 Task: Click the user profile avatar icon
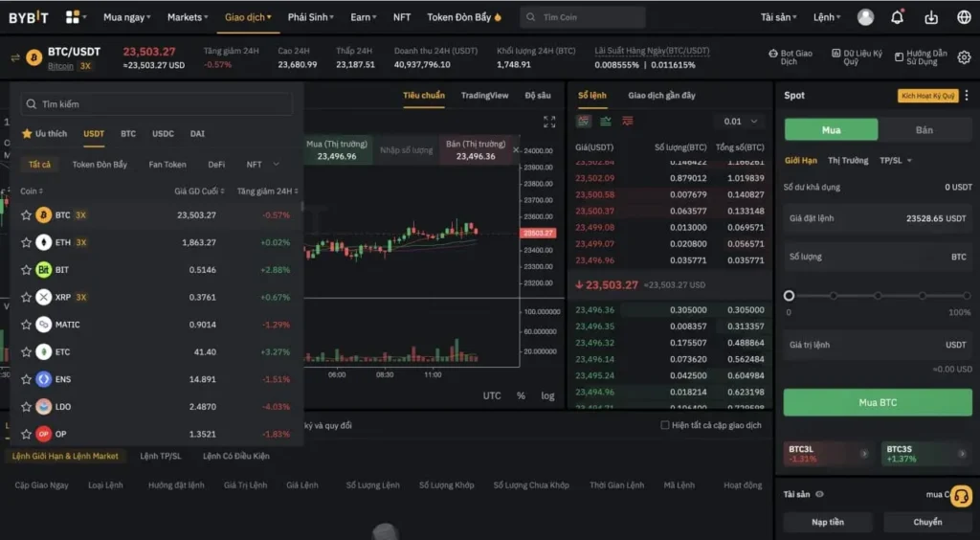click(865, 17)
